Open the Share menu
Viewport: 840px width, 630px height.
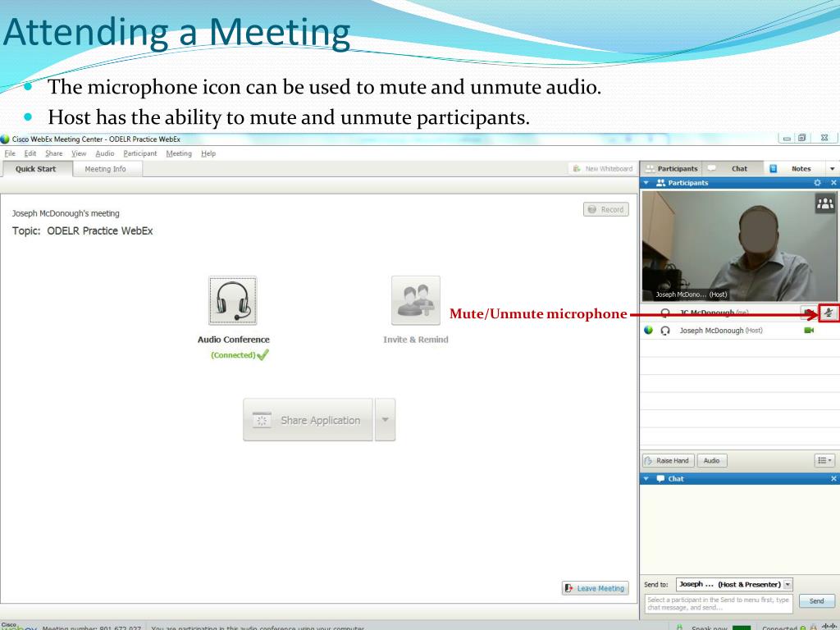click(x=53, y=153)
